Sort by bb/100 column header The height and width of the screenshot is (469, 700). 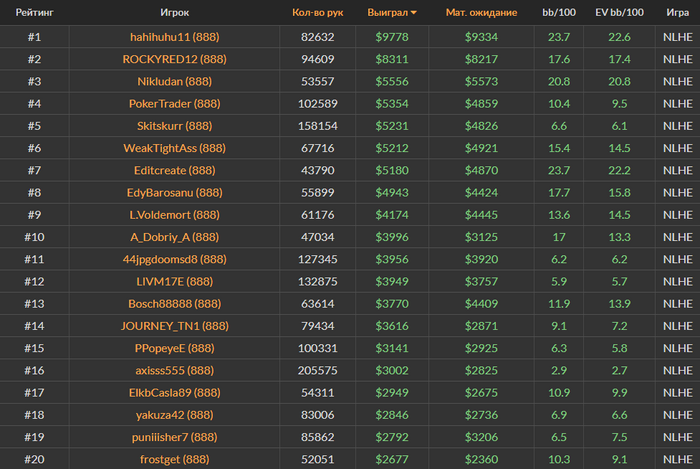click(x=559, y=12)
